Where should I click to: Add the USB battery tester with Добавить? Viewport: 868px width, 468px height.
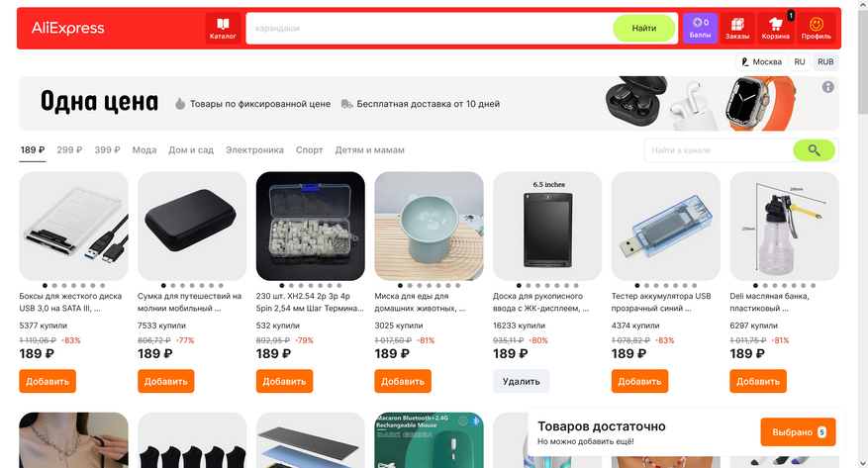(x=639, y=381)
